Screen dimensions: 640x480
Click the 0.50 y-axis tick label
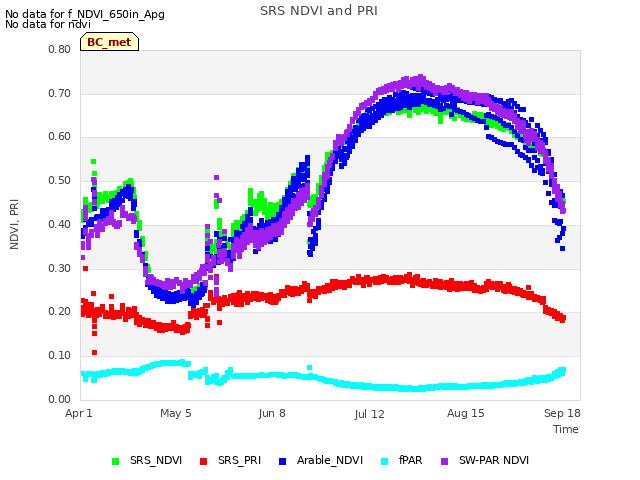point(60,180)
